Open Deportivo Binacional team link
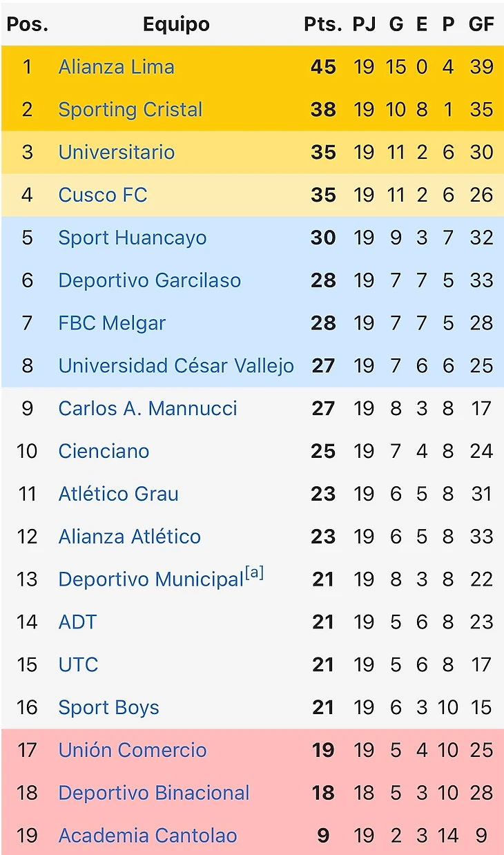The height and width of the screenshot is (855, 504). pos(153,794)
